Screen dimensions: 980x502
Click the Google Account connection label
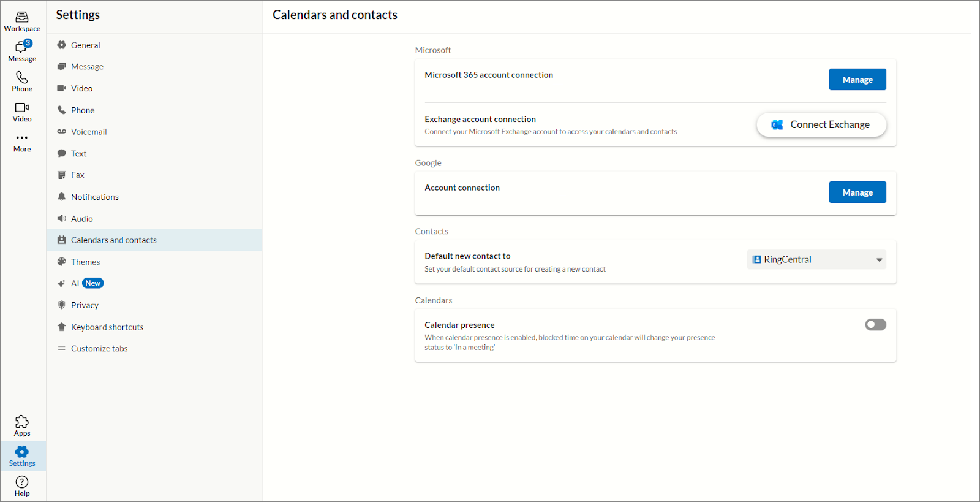462,188
